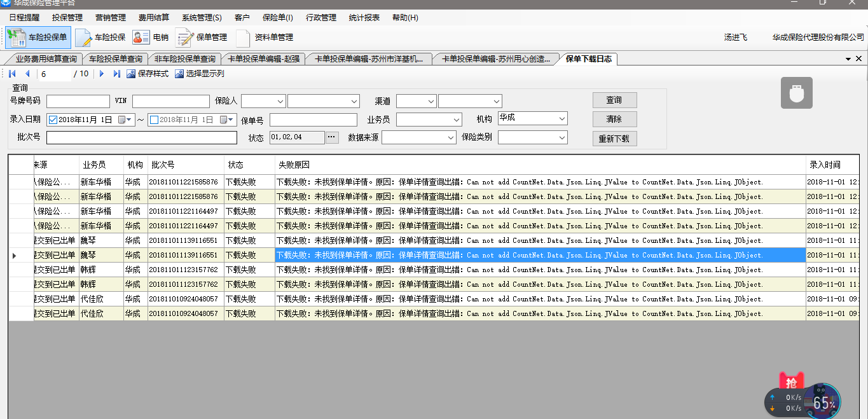
Task: Open tab list dropdown arrow
Action: (x=848, y=59)
